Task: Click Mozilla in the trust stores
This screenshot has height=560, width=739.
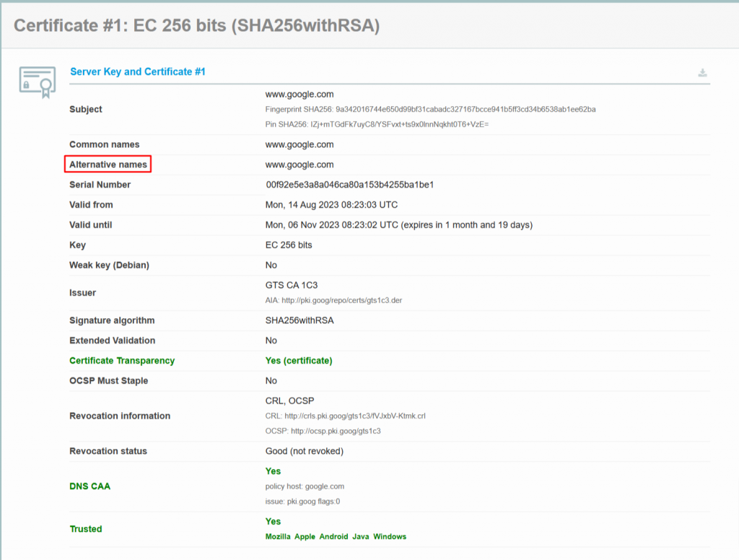Action: click(x=278, y=536)
